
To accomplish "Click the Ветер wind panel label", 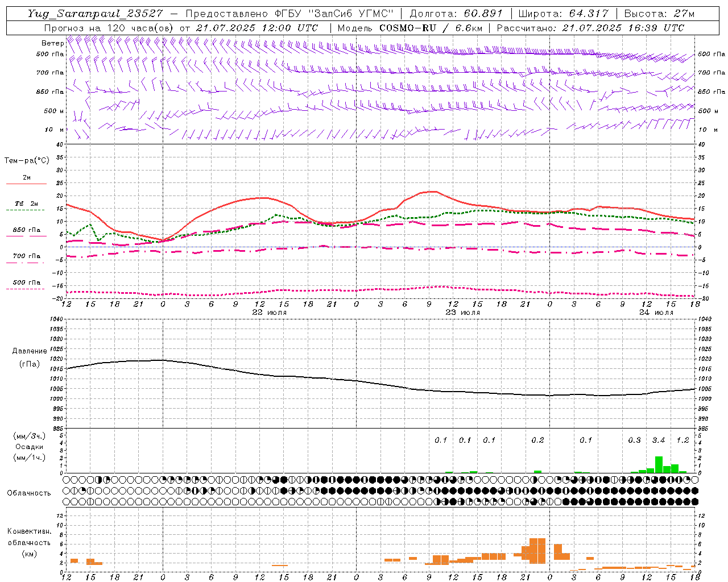I will click(52, 43).
